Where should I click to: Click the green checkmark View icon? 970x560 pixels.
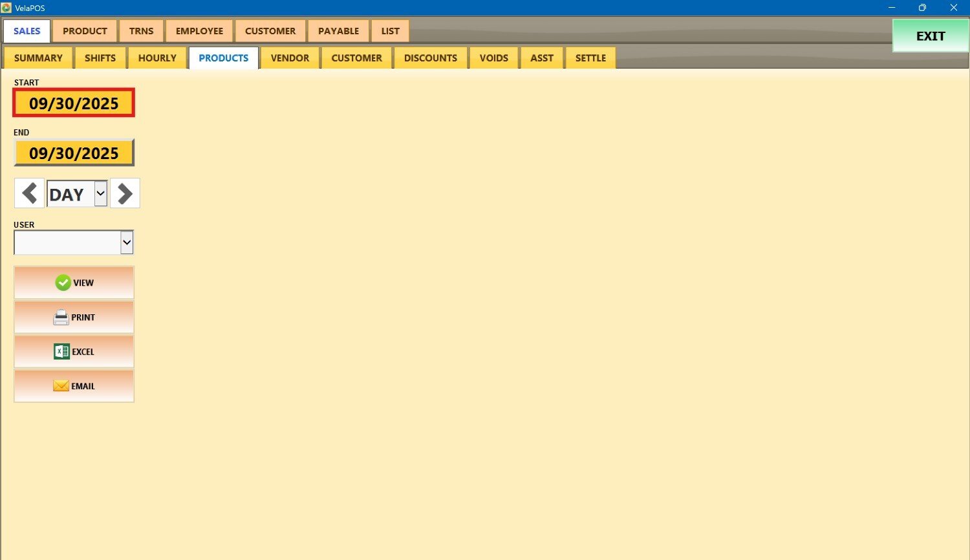tap(63, 283)
